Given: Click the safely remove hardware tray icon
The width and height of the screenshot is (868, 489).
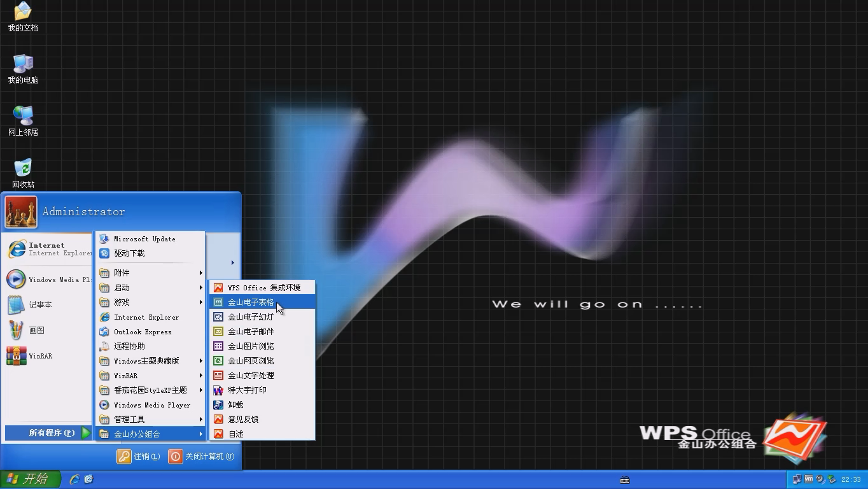Looking at the screenshot, I should point(831,479).
